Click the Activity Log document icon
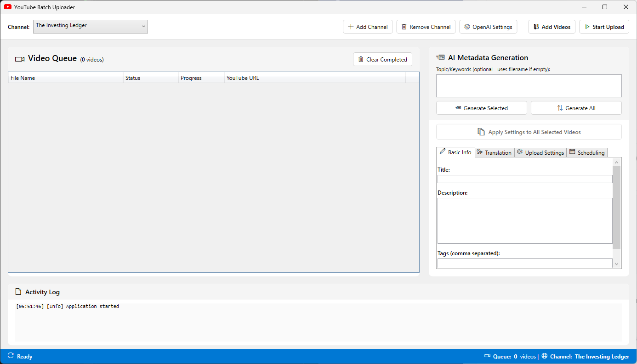Screen dimensions: 637x364 click(18, 291)
